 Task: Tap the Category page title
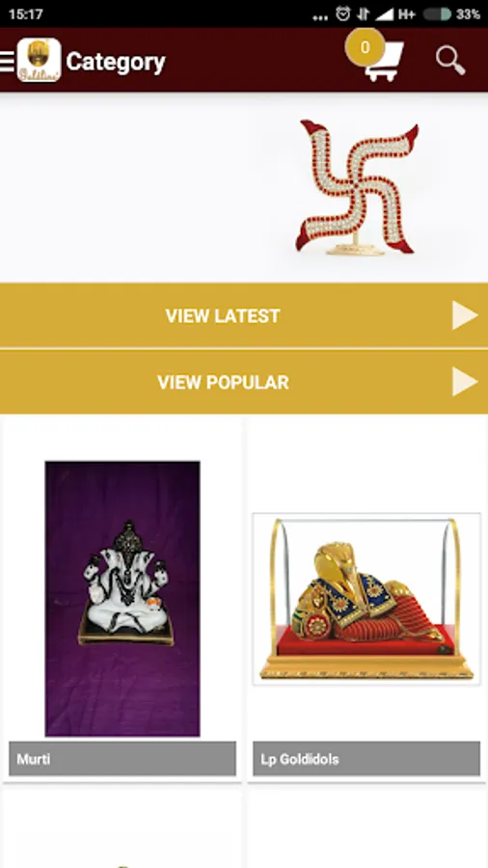(x=116, y=62)
